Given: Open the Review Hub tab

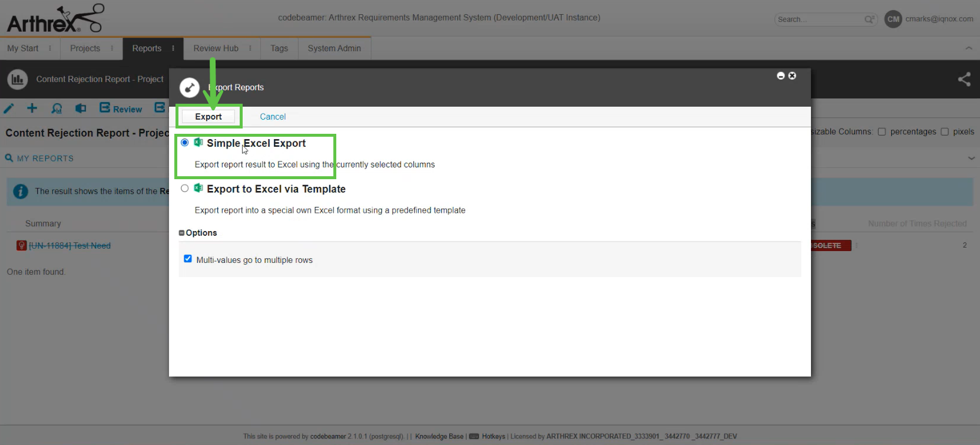Looking at the screenshot, I should 216,48.
